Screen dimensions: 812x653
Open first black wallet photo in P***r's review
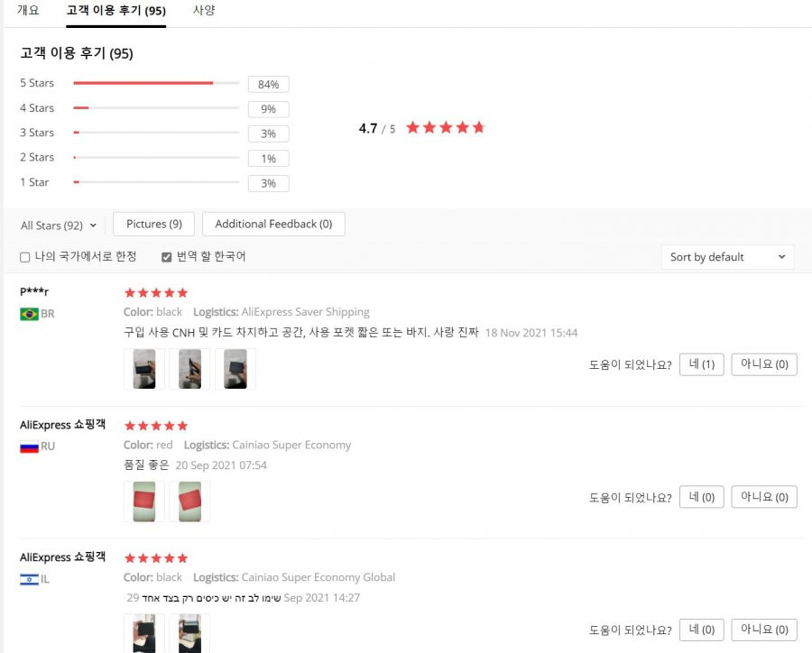[144, 369]
